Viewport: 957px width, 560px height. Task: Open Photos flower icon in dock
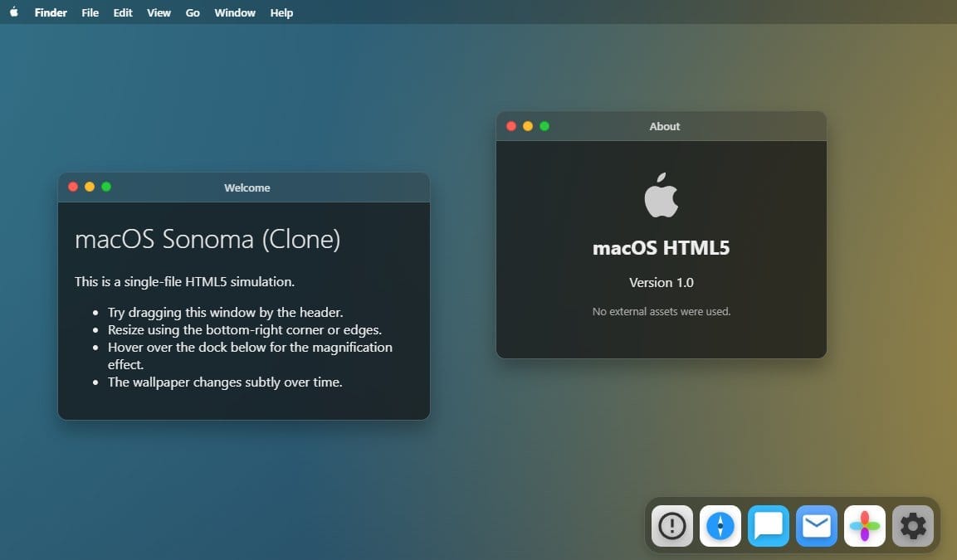(865, 525)
